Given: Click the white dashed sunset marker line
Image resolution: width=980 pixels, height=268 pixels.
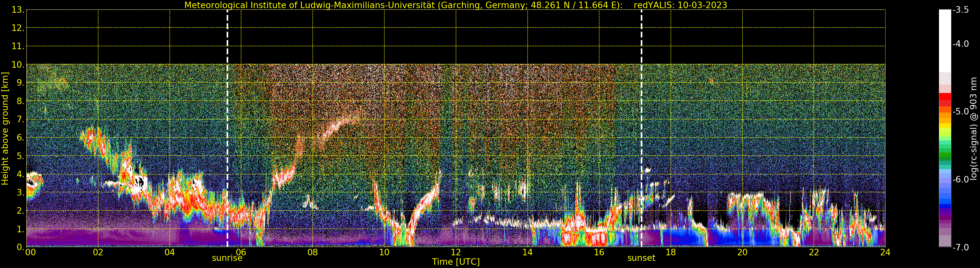Looking at the screenshot, I should click(x=641, y=128).
